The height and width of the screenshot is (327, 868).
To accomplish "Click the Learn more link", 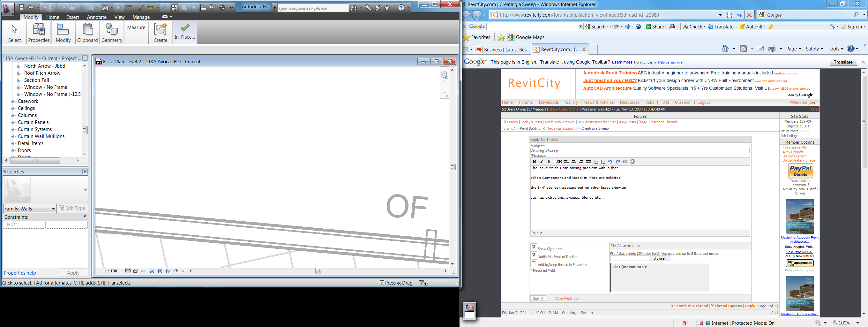I will point(622,62).
